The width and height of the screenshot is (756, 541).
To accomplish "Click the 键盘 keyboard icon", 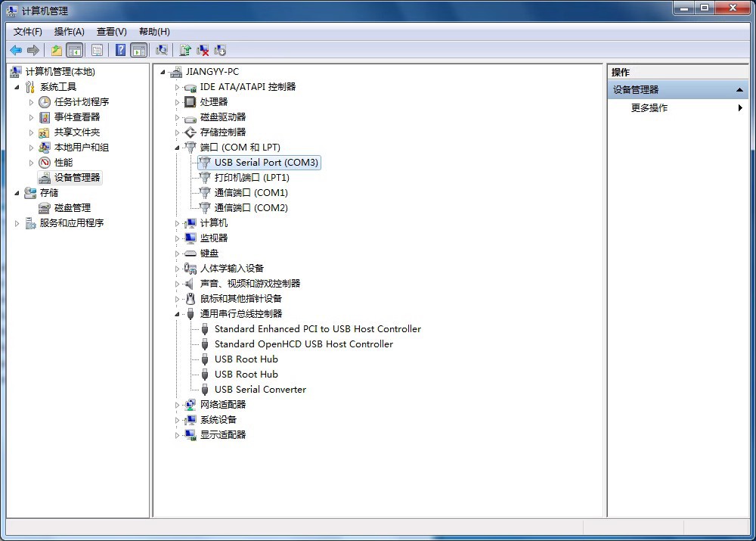I will pos(191,253).
